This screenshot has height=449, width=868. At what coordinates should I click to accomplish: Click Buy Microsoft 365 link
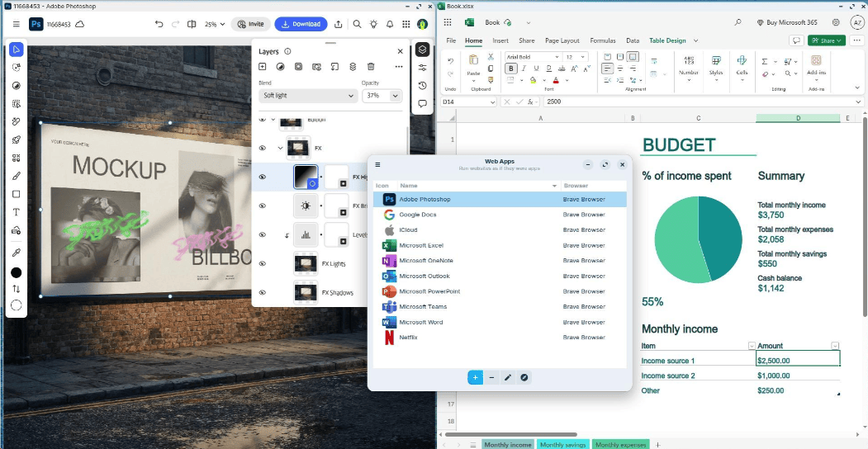[788, 22]
